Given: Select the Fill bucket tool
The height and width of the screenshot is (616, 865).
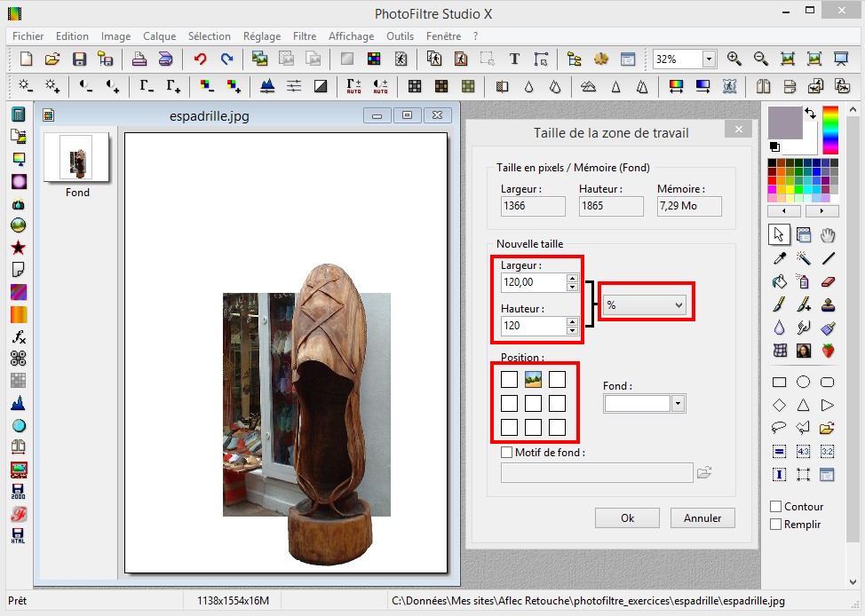Looking at the screenshot, I should [779, 281].
